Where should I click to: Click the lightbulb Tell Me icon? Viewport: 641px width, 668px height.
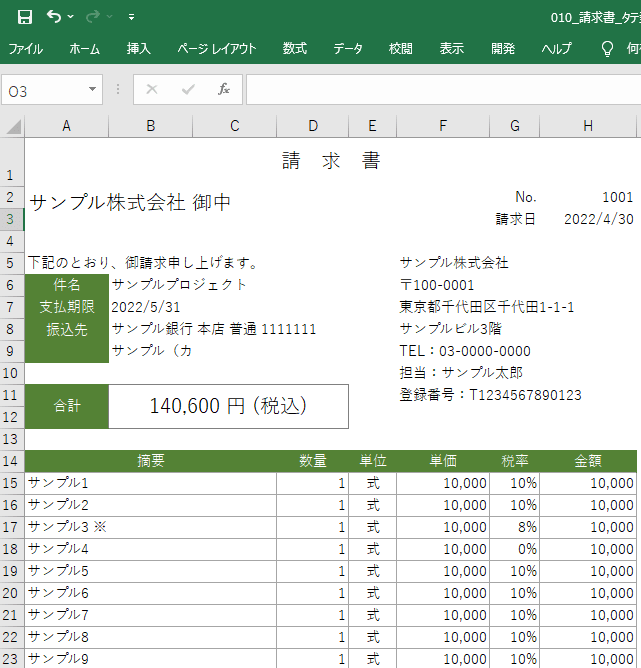click(607, 49)
